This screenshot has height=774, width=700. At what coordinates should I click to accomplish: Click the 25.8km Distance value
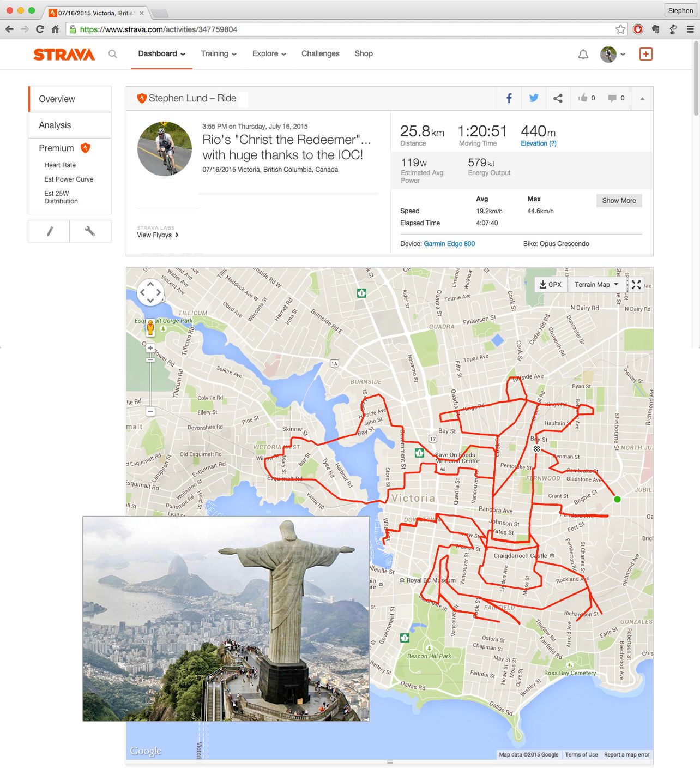(422, 131)
